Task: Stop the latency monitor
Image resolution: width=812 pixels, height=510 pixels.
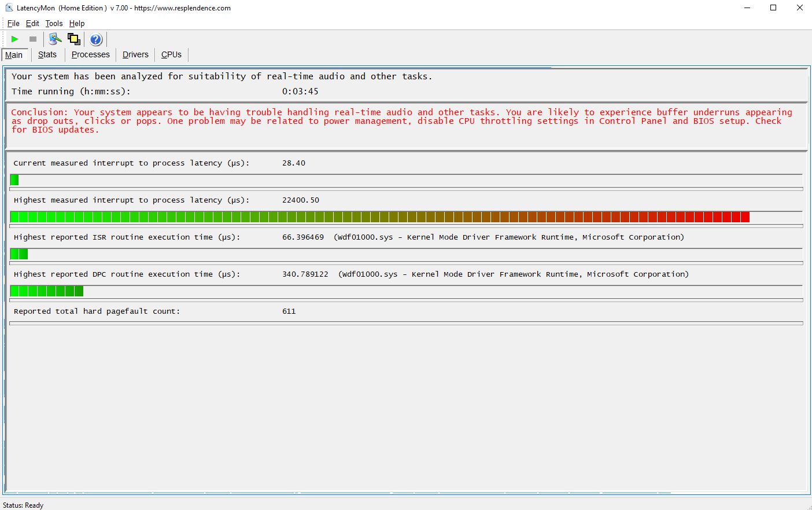Action: click(x=33, y=39)
